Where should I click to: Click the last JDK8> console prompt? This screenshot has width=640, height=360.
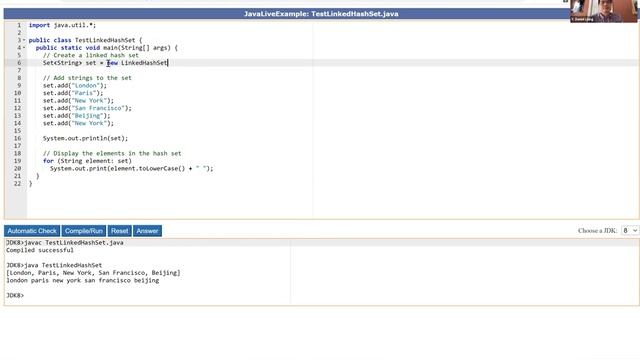tap(15, 296)
